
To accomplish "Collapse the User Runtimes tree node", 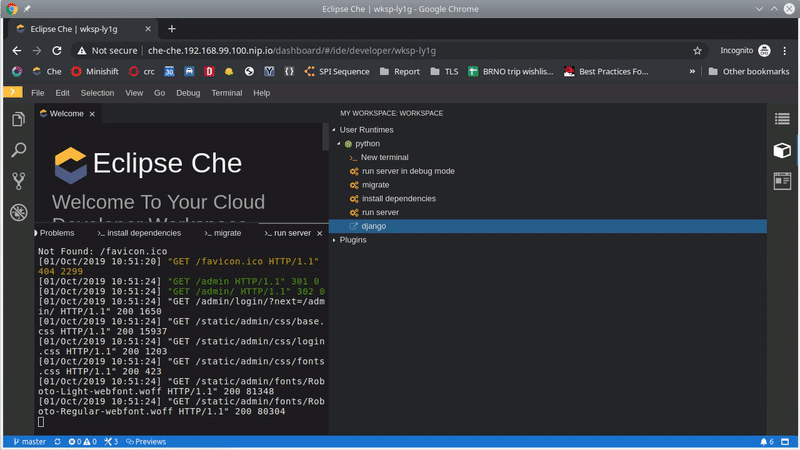I will click(x=335, y=130).
